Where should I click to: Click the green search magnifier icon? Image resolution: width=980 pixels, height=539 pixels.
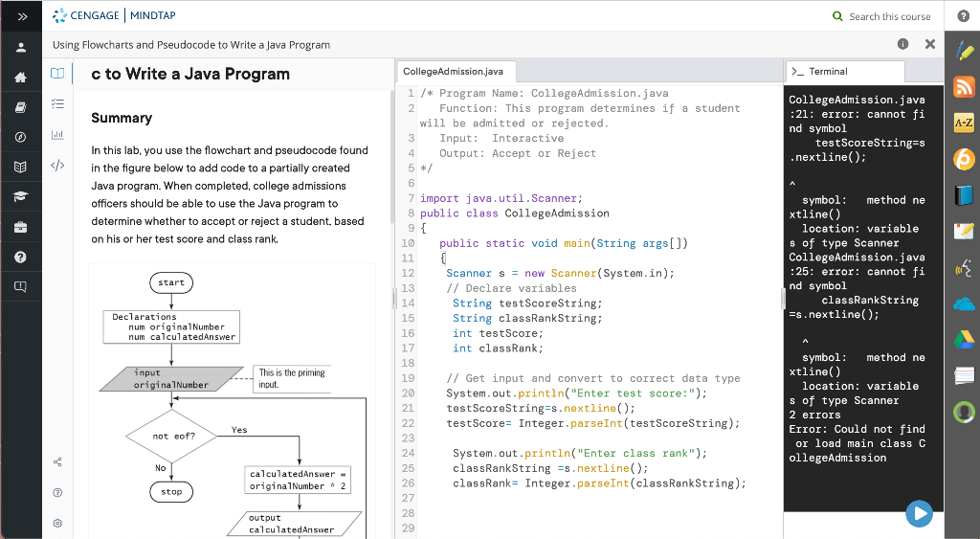837,16
